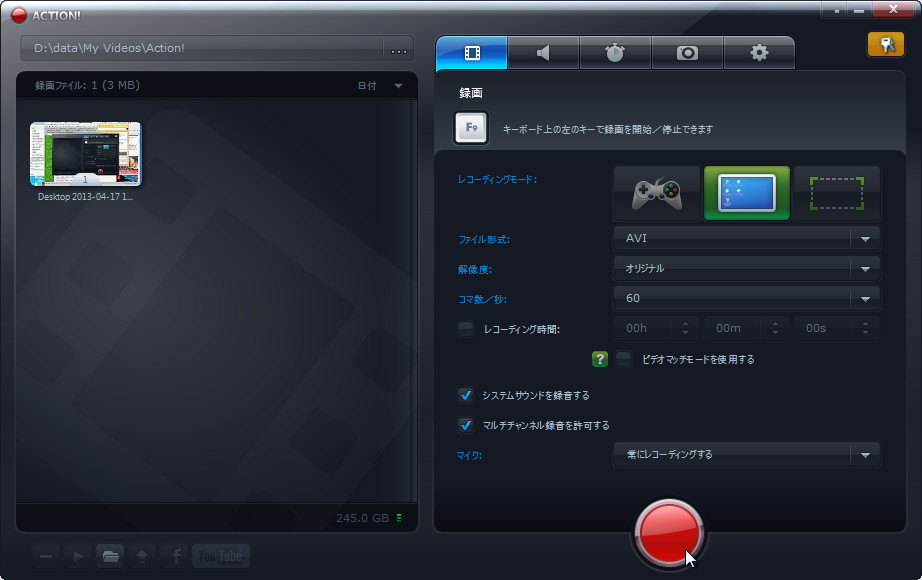Click the F9 hotkey button
The height and width of the screenshot is (580, 922).
471,128
